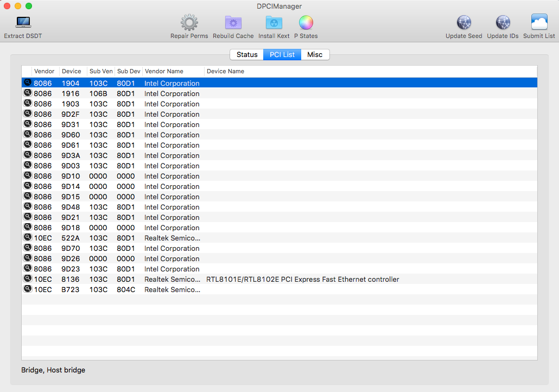Select the PCI List tab
Screen dimensions: 559x392
[x=282, y=55]
